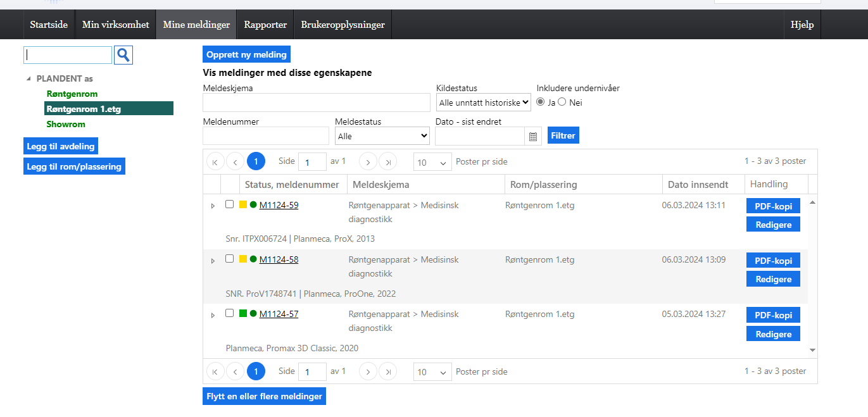
Task: Open Mine meldinger menu item
Action: coord(196,25)
